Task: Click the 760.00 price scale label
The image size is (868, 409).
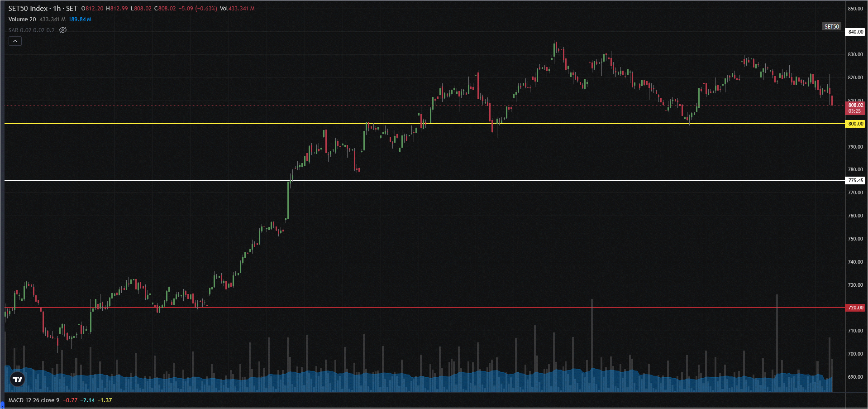Action: pyautogui.click(x=855, y=216)
